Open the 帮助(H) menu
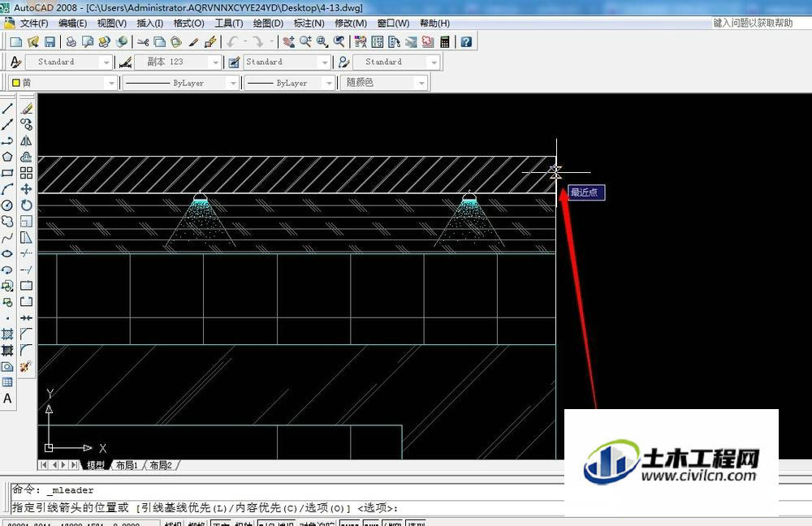The width and height of the screenshot is (812, 526). [x=434, y=24]
